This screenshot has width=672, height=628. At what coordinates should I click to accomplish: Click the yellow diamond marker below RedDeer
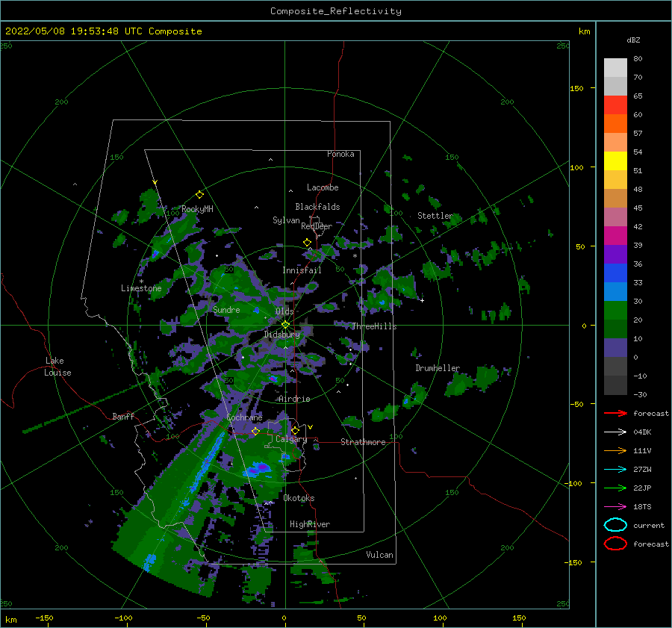pos(308,243)
